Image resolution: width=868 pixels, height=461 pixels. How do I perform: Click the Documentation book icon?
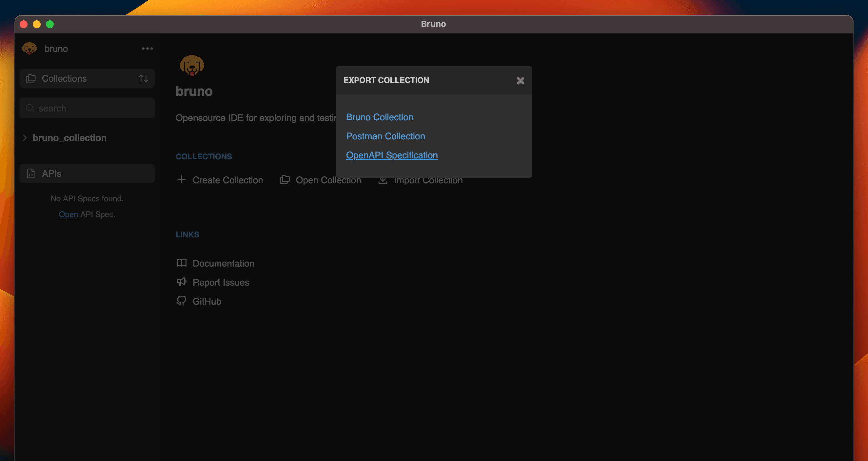click(181, 263)
